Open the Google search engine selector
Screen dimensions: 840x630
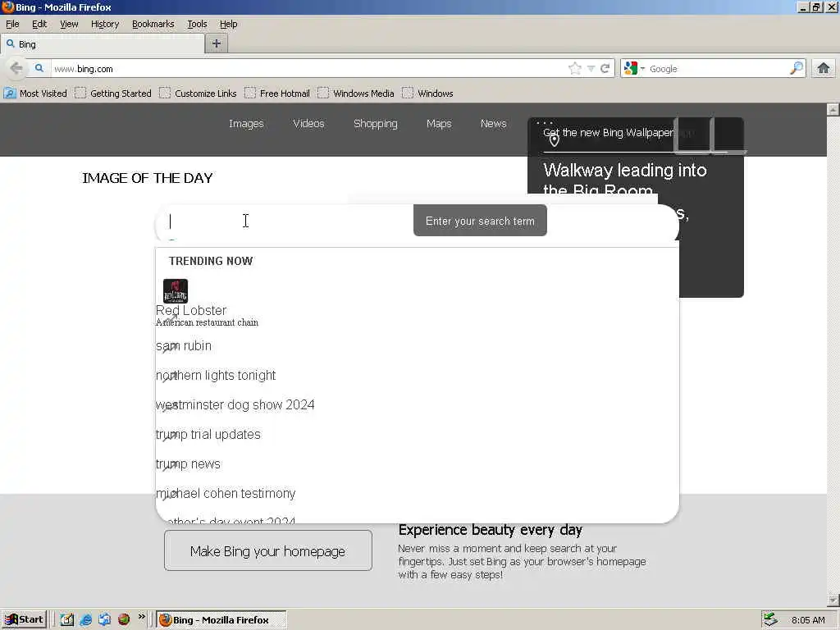tap(635, 69)
